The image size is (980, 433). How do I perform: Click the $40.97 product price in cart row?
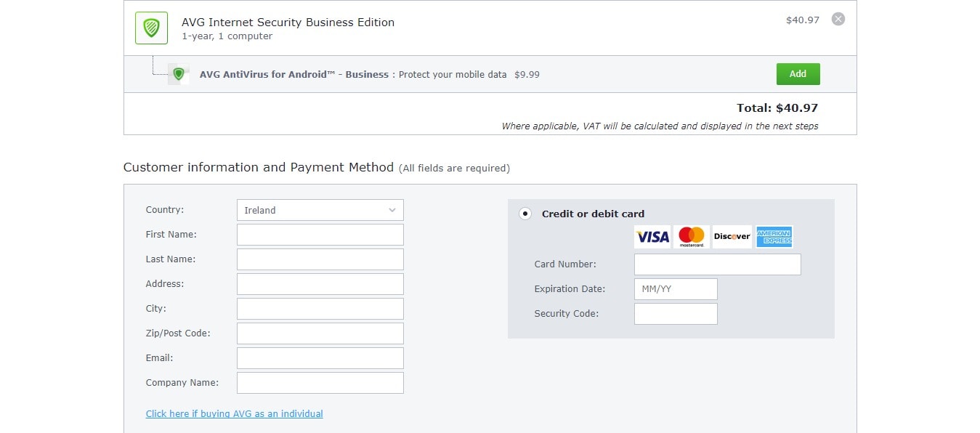click(x=803, y=20)
